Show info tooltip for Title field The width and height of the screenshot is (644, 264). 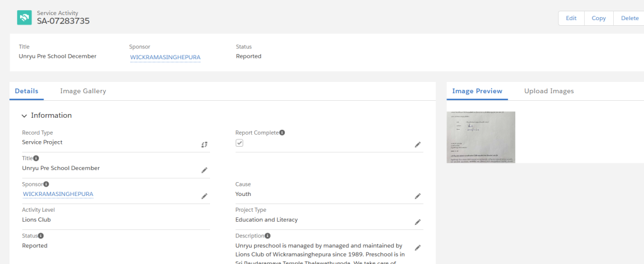click(x=36, y=158)
